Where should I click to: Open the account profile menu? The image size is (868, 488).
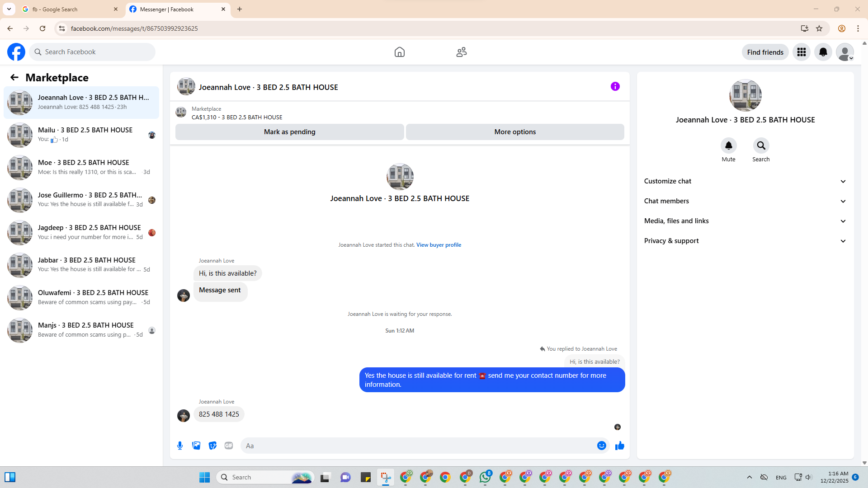(845, 52)
